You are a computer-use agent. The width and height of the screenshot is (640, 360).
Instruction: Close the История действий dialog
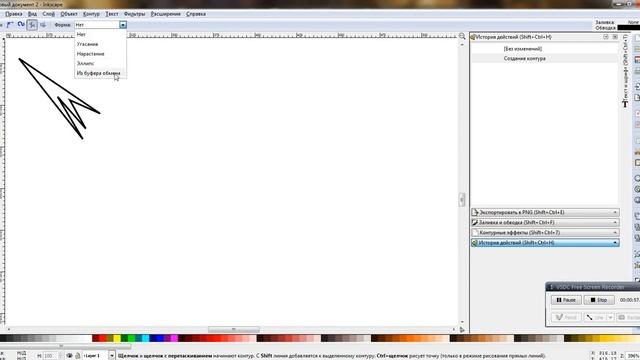click(615, 37)
